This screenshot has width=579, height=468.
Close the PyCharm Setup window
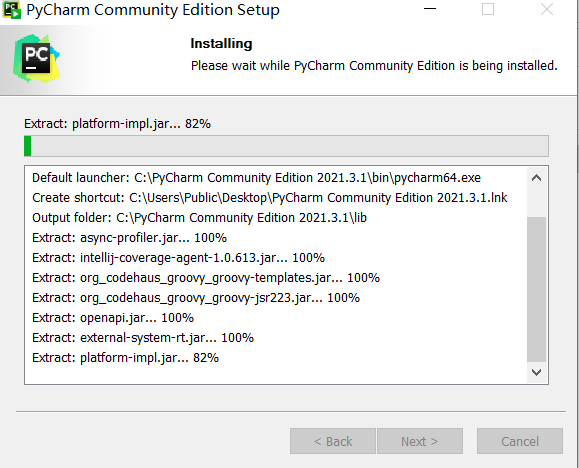tap(547, 9)
